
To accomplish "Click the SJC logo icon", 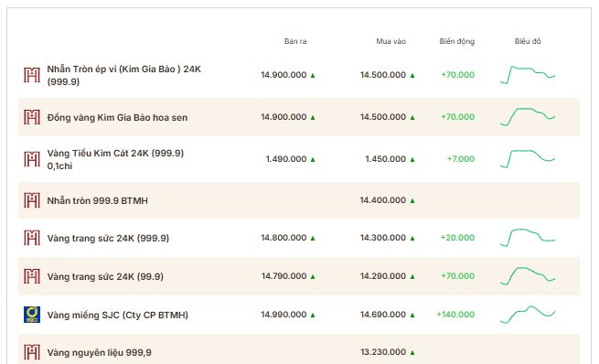I will pos(32,315).
